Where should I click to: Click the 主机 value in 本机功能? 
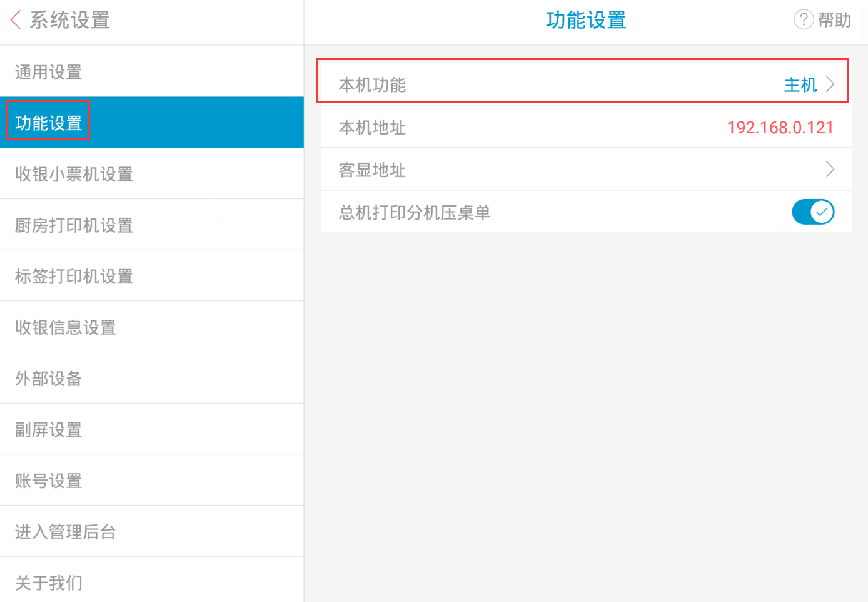(x=800, y=84)
